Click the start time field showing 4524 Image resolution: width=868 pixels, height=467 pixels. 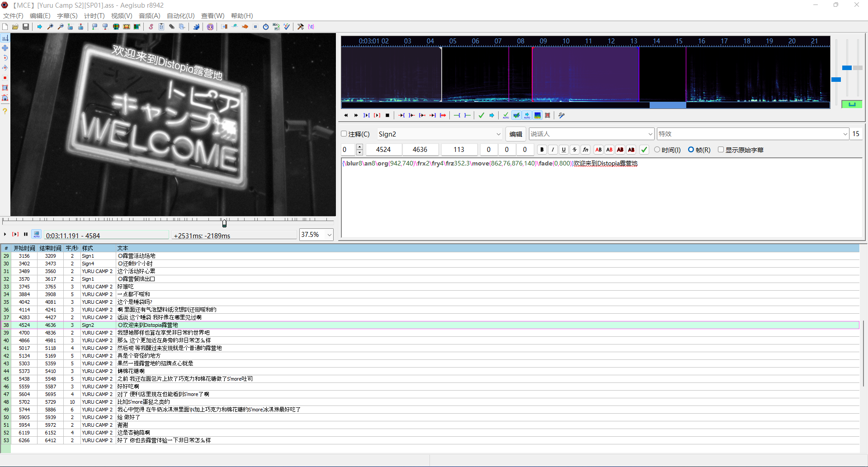click(x=383, y=150)
